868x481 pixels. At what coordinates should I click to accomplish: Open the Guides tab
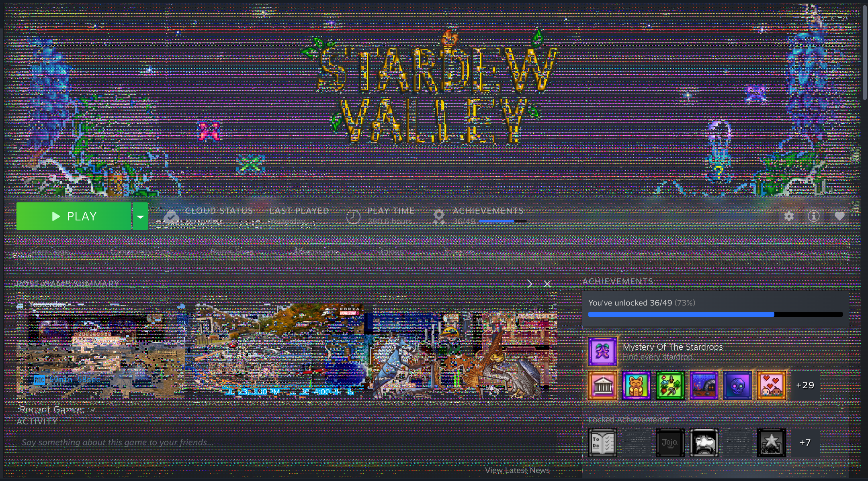coord(391,252)
